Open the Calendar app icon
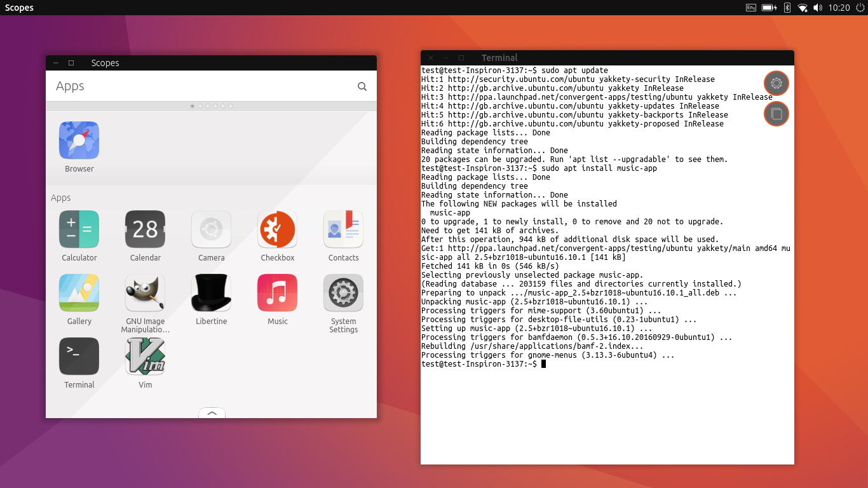Screen dimensions: 868x488 [x=145, y=229]
